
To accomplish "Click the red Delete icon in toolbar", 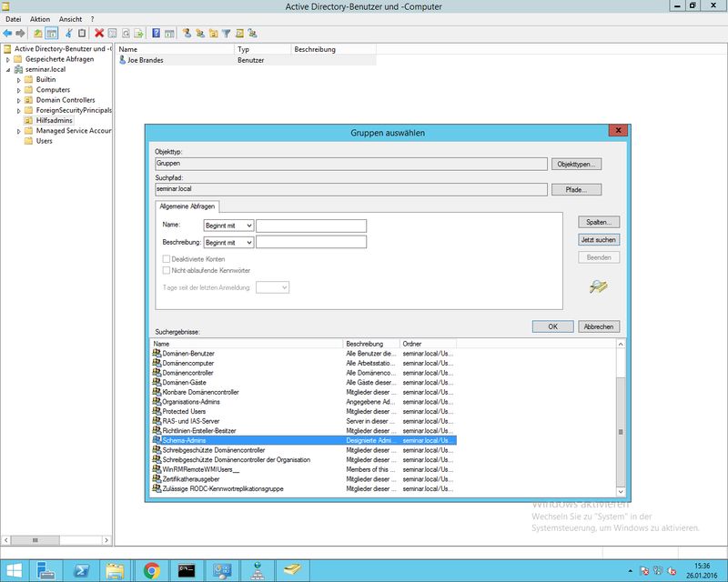I will [99, 34].
